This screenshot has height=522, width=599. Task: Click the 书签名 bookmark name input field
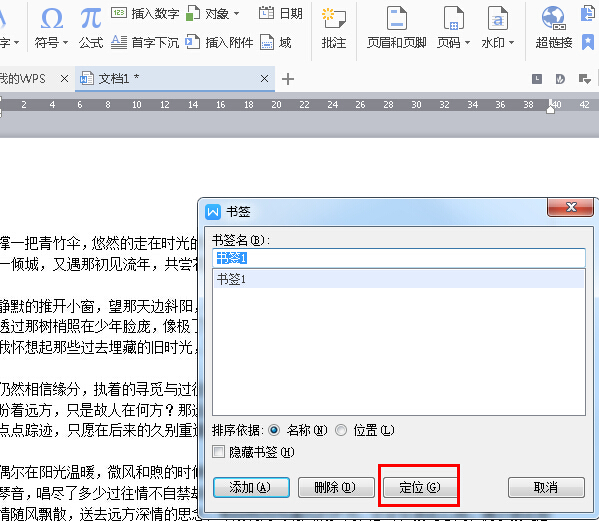pos(398,258)
